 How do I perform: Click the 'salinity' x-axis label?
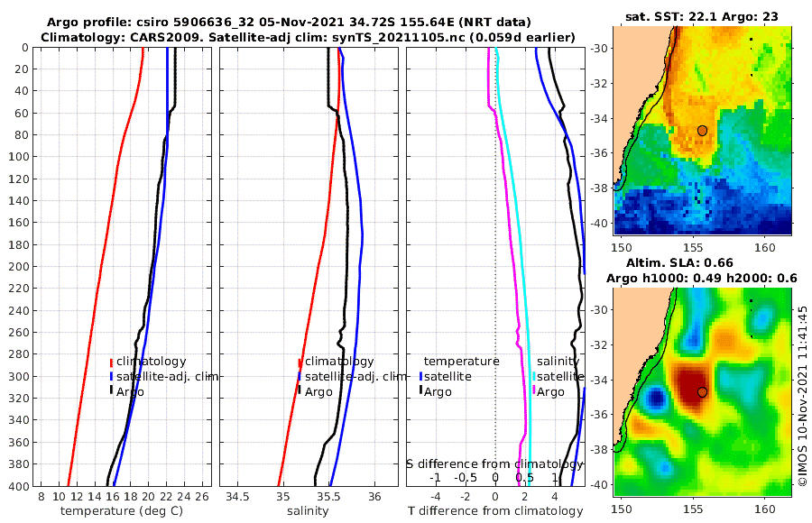pos(309,511)
